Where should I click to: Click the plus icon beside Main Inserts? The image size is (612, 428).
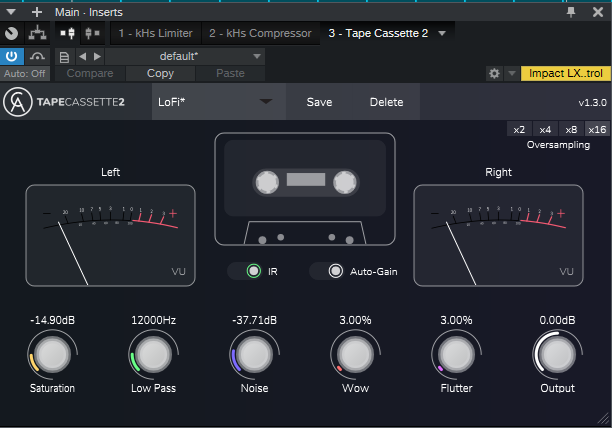tap(37, 11)
